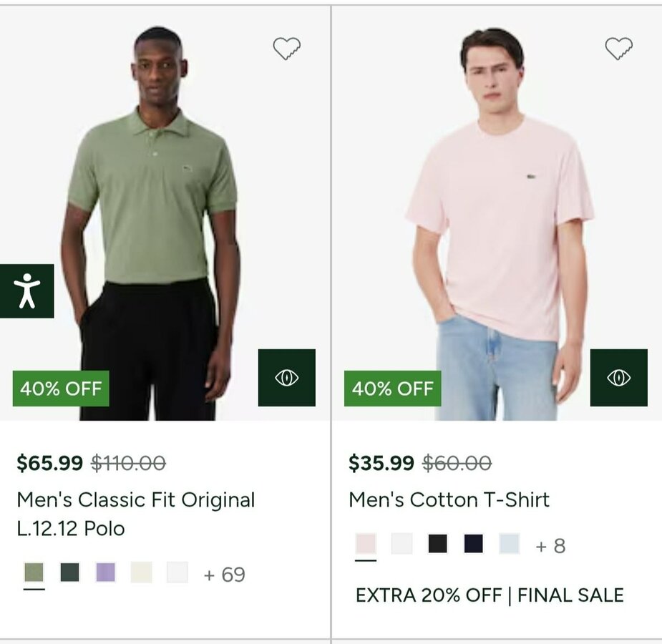This screenshot has width=662, height=644.
Task: Favorite the pink cotton T-shirt with heart
Action: pyautogui.click(x=618, y=49)
